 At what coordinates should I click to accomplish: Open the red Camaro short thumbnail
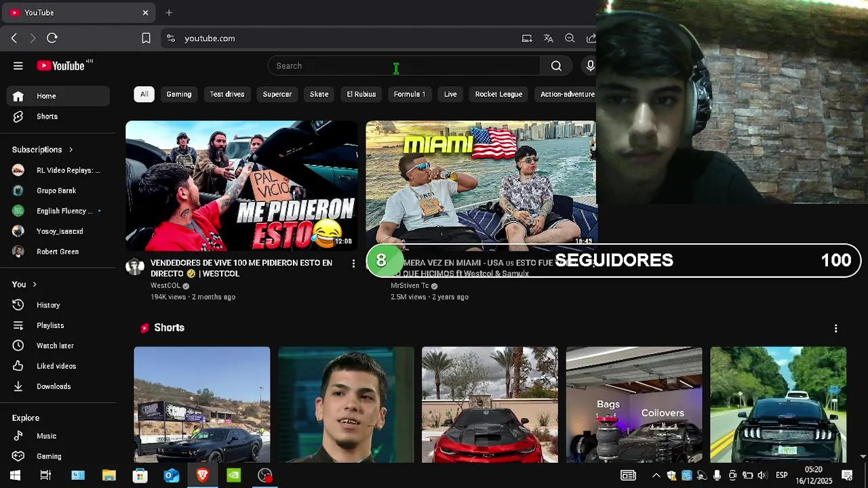(x=490, y=405)
